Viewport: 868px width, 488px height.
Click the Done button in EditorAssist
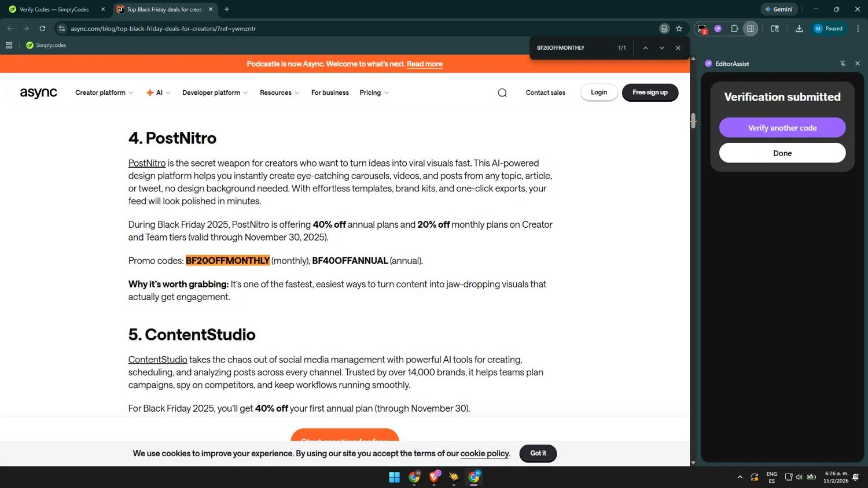coord(782,153)
